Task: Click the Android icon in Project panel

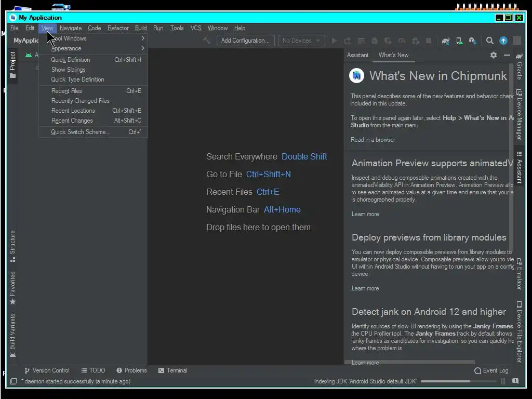Action: coord(29,55)
